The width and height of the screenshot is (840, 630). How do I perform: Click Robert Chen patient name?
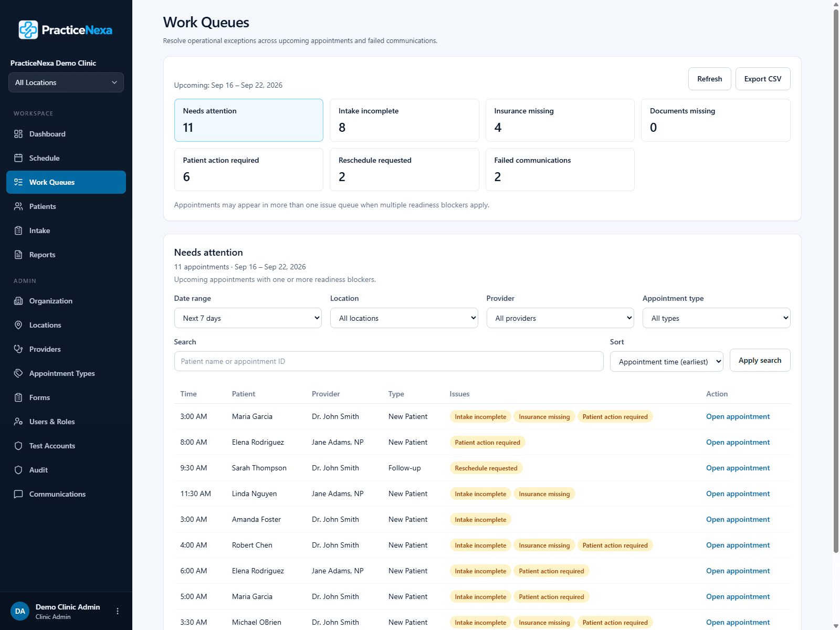pyautogui.click(x=252, y=545)
